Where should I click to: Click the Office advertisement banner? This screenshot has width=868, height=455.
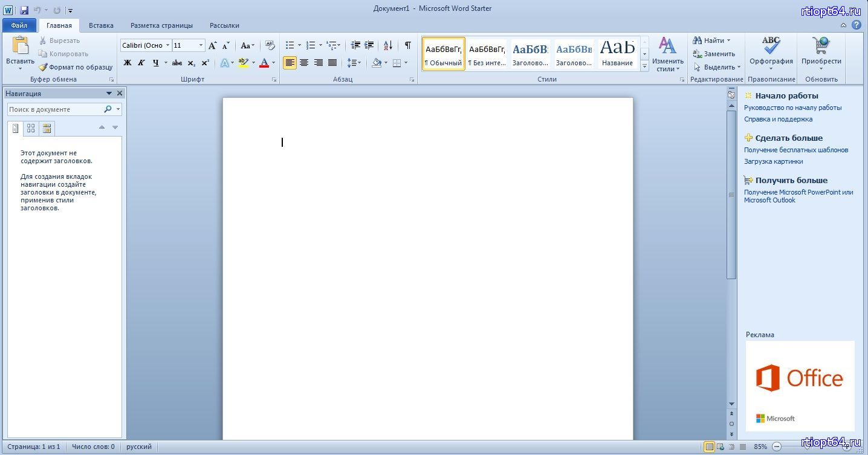800,386
